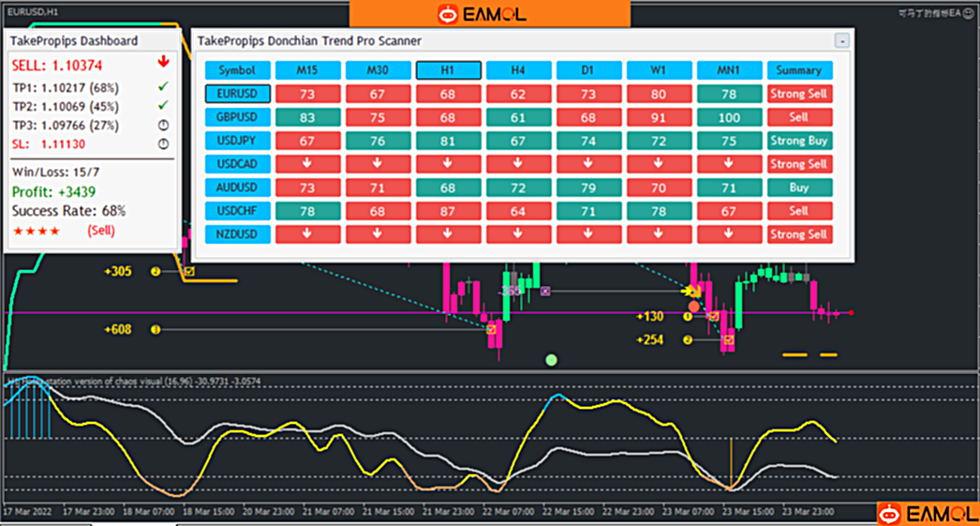Click the +254 trade marker on chart
The image size is (980, 526).
point(649,339)
